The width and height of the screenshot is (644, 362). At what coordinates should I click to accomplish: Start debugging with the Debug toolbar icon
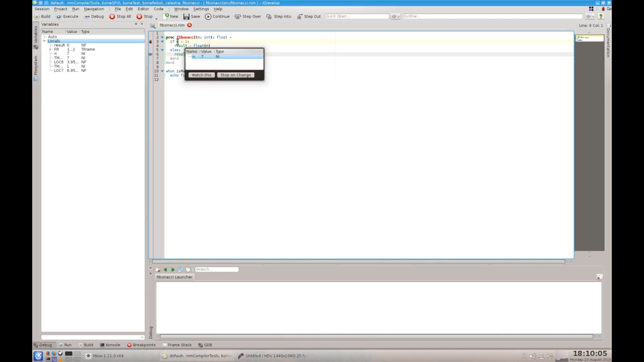[87, 17]
